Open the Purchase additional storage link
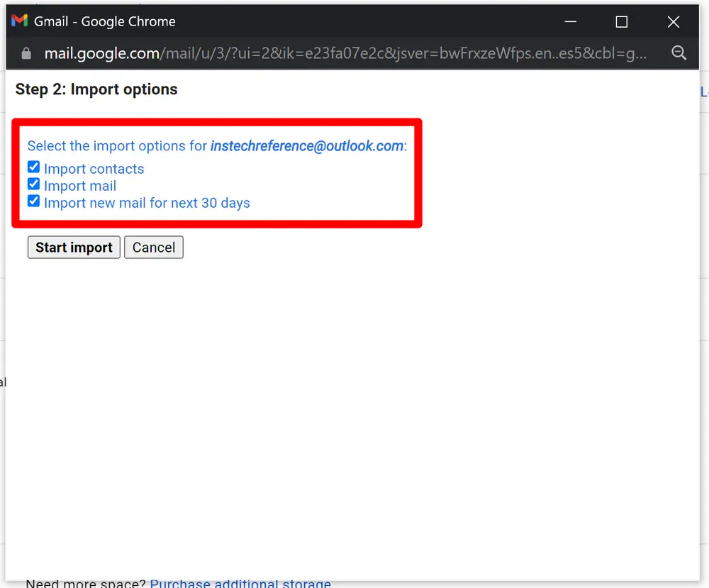Viewport: 709px width, 588px height. click(x=240, y=584)
